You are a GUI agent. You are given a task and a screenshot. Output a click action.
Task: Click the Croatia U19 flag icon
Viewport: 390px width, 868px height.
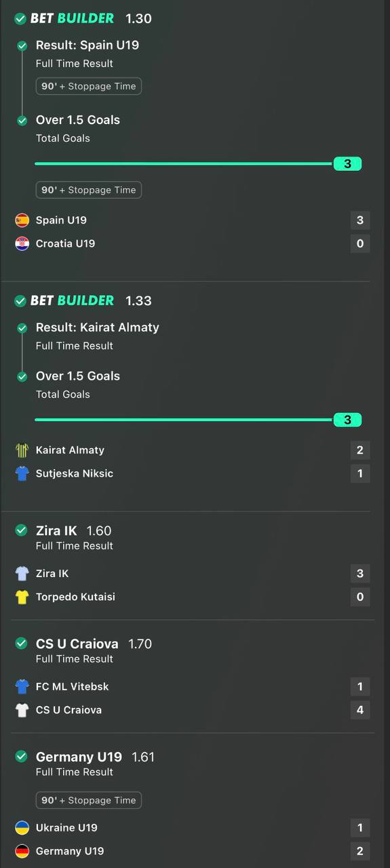[22, 243]
